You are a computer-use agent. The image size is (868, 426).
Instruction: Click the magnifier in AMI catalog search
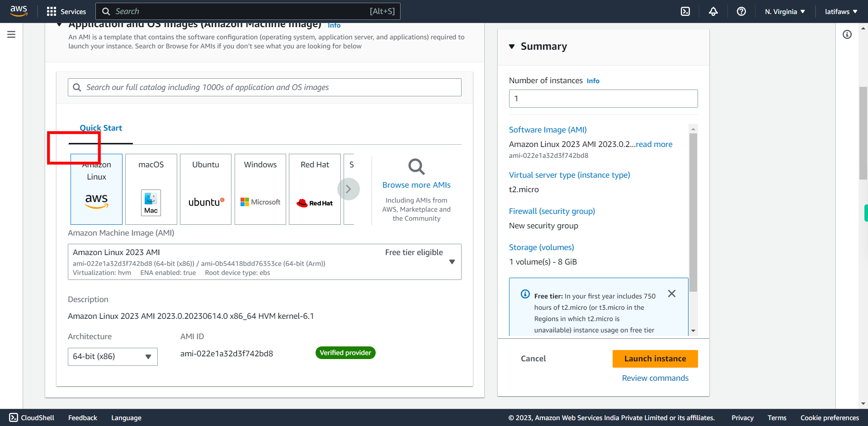[77, 87]
